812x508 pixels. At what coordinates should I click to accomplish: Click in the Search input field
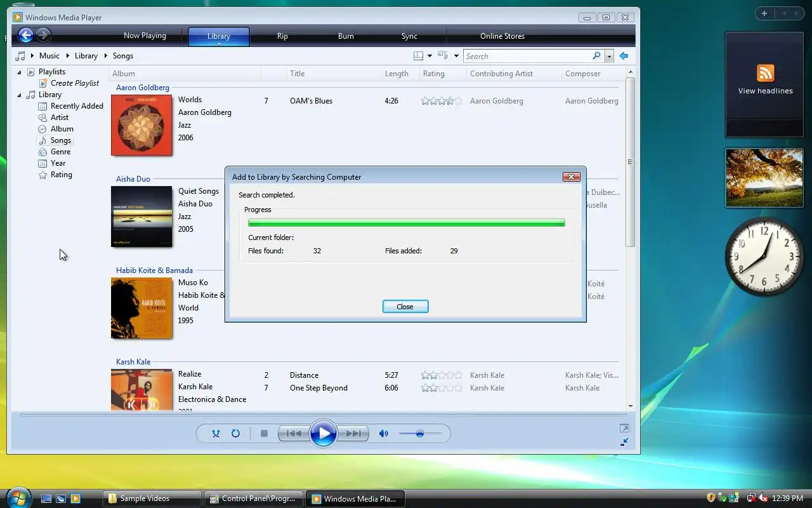(x=527, y=56)
